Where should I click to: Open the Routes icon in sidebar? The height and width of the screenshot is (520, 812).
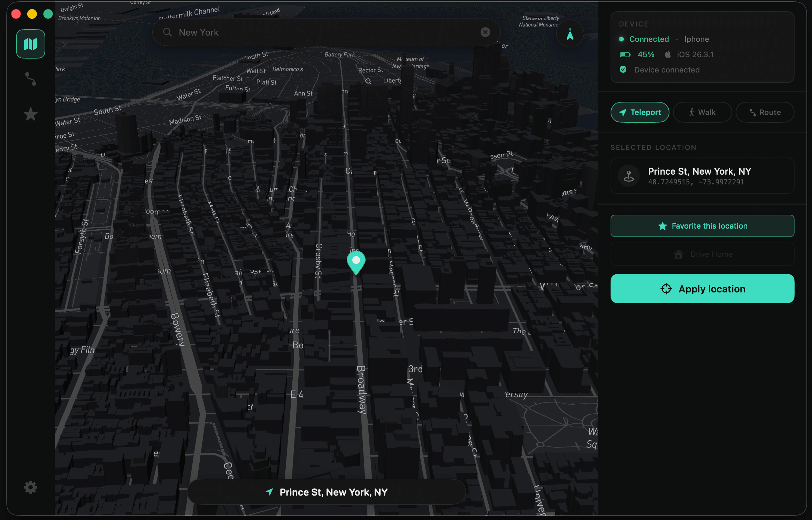click(x=31, y=79)
